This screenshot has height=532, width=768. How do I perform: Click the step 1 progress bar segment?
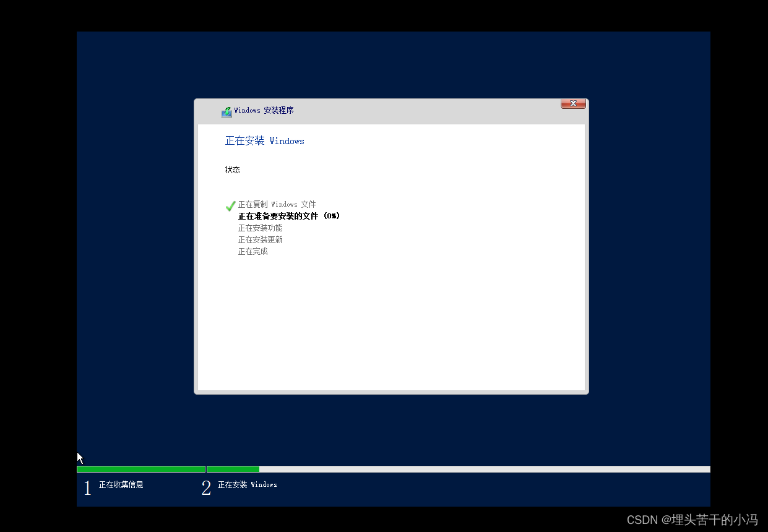pyautogui.click(x=141, y=469)
